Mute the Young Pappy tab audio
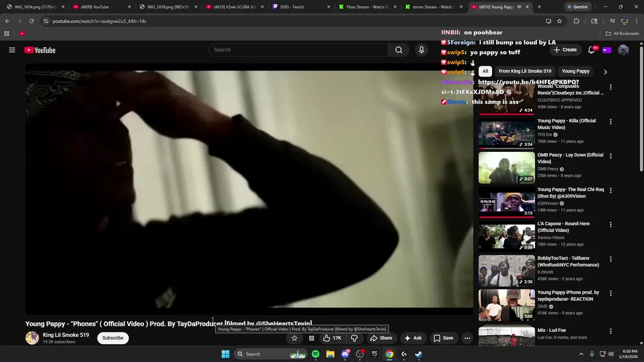The height and width of the screenshot is (362, 644). 519,7
